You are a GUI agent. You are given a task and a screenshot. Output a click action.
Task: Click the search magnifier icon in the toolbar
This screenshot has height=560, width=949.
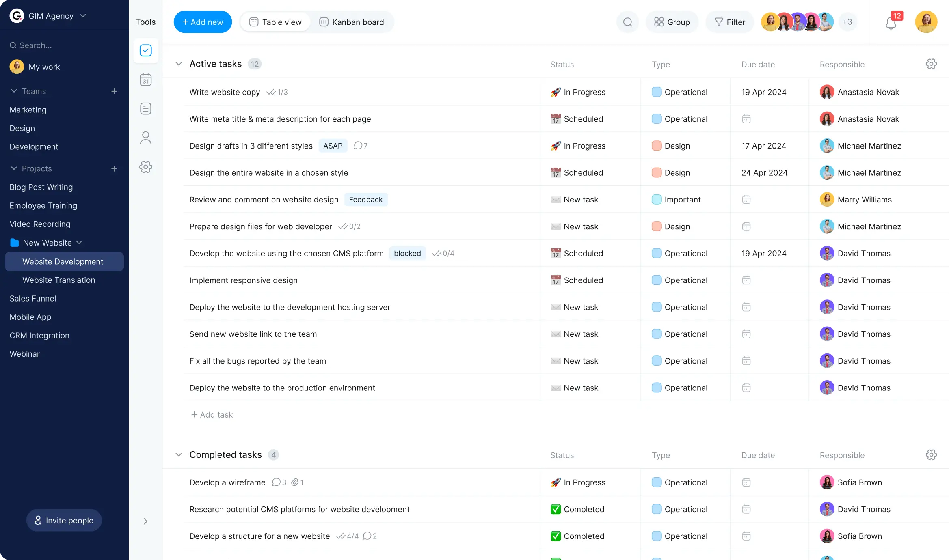[x=627, y=22]
